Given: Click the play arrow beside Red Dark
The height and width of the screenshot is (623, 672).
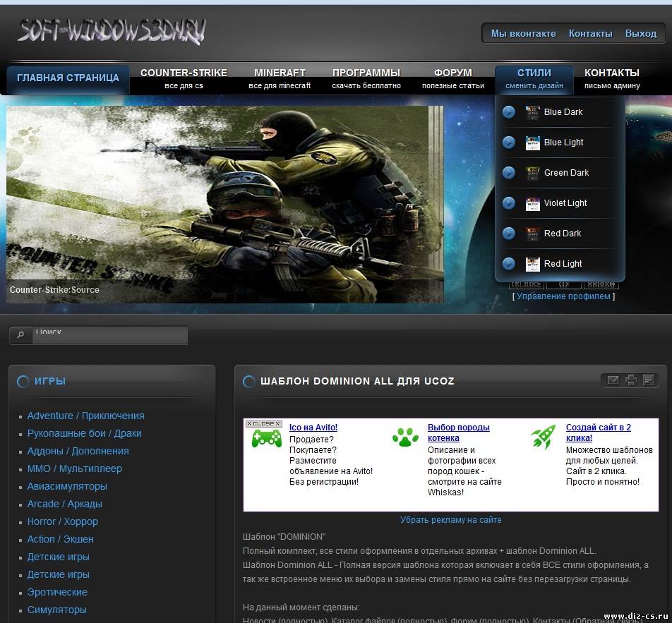Looking at the screenshot, I should coord(509,234).
